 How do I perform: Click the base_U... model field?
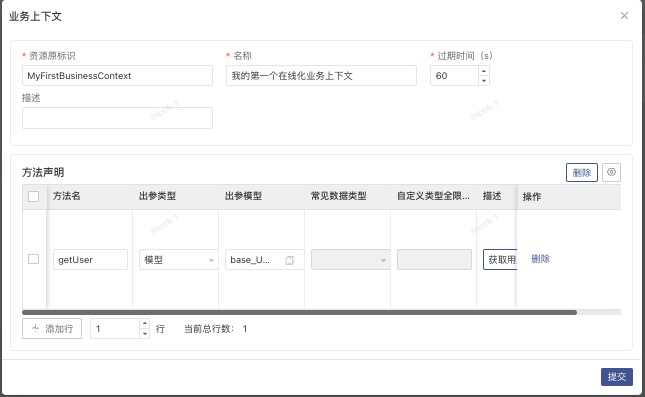(x=264, y=260)
